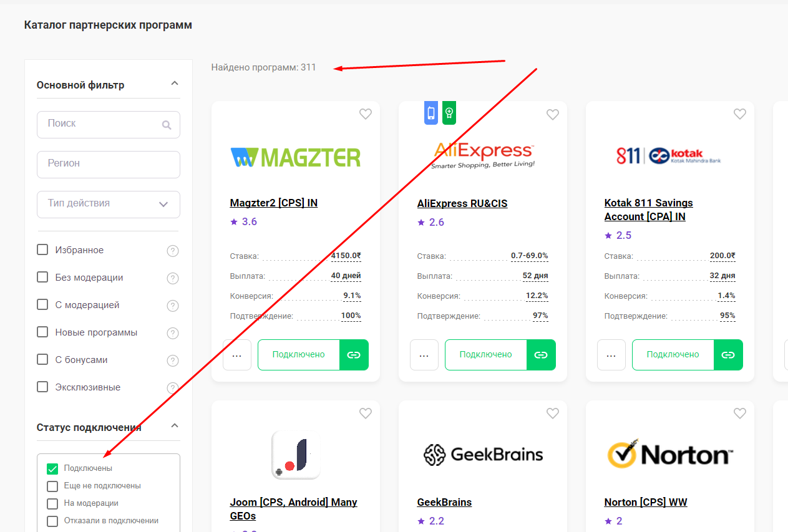Collapse Основной фильтр section
The image size is (788, 532).
coord(175,84)
